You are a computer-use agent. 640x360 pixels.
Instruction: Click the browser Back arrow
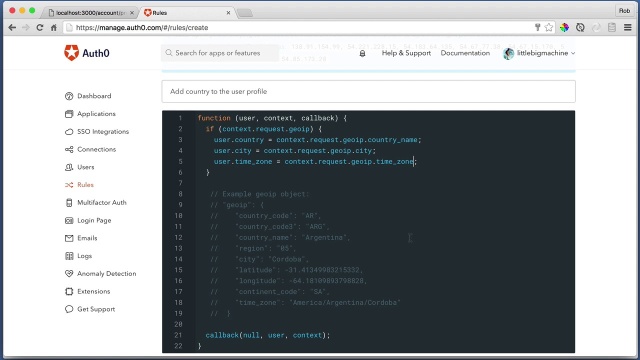pos(12,27)
